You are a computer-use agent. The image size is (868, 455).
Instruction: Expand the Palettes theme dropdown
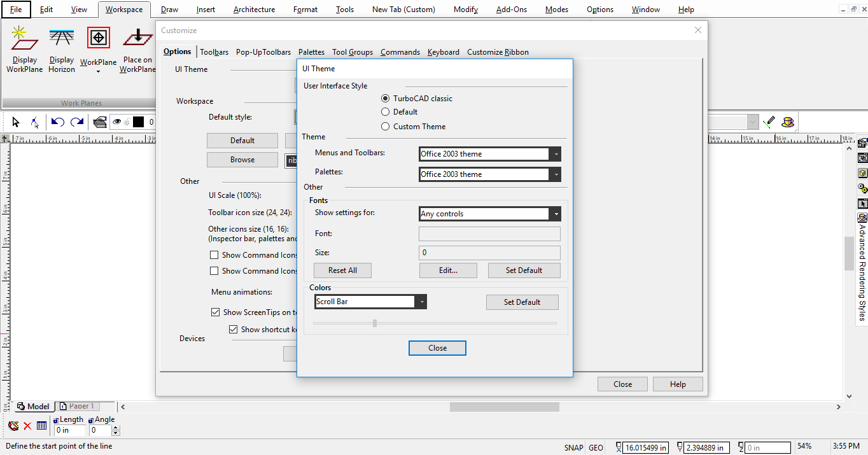pyautogui.click(x=556, y=174)
